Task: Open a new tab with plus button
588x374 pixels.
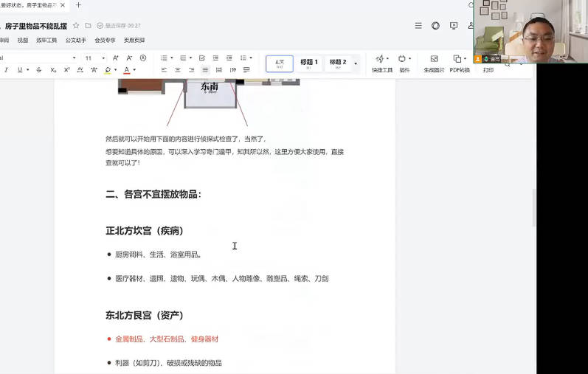Action: click(79, 5)
